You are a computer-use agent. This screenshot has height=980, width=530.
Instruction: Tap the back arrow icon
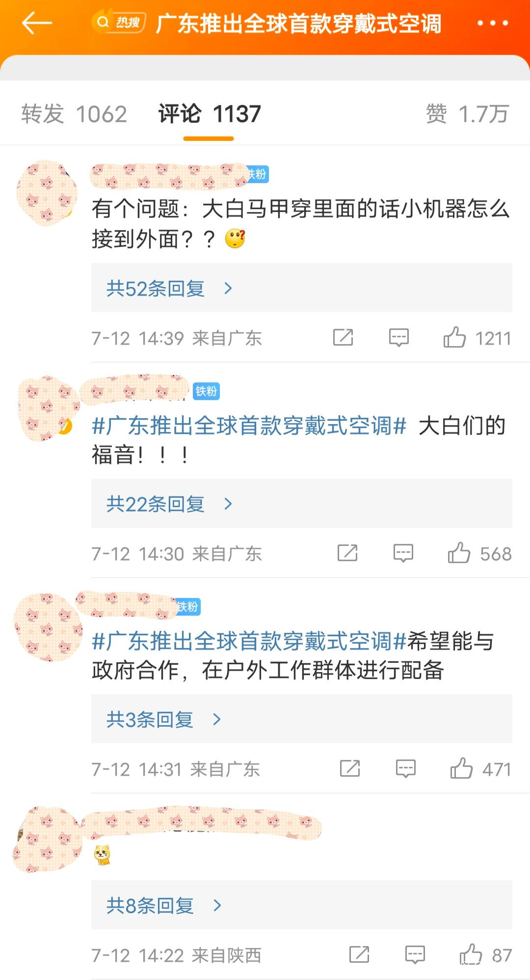[37, 23]
